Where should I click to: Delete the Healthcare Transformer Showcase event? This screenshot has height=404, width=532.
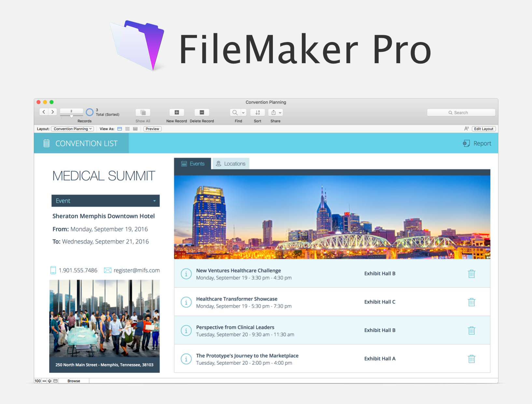471,302
